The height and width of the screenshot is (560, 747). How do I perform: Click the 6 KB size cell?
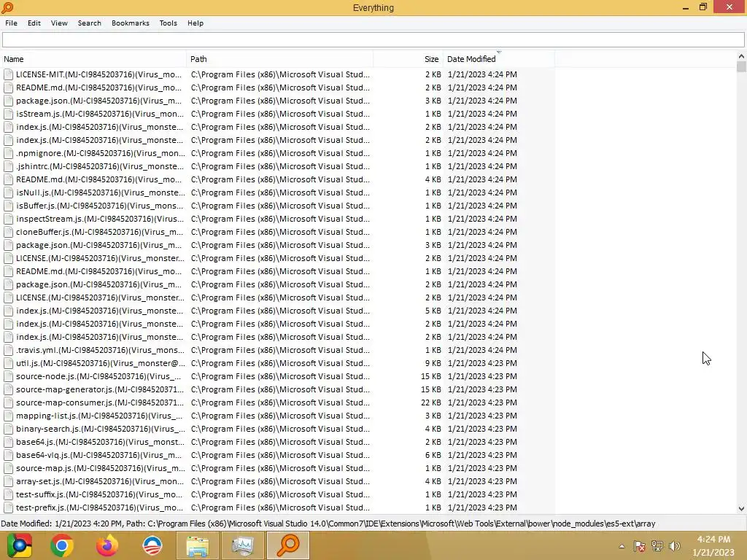[433, 455]
